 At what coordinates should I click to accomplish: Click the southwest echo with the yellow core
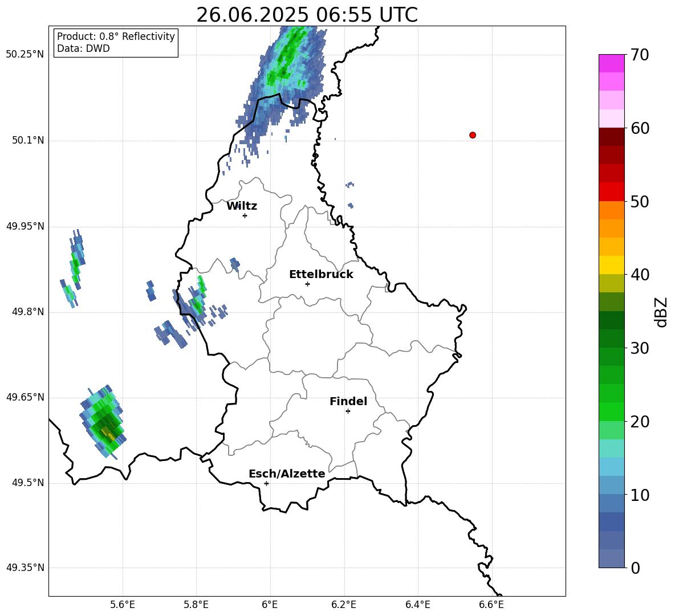(x=103, y=422)
